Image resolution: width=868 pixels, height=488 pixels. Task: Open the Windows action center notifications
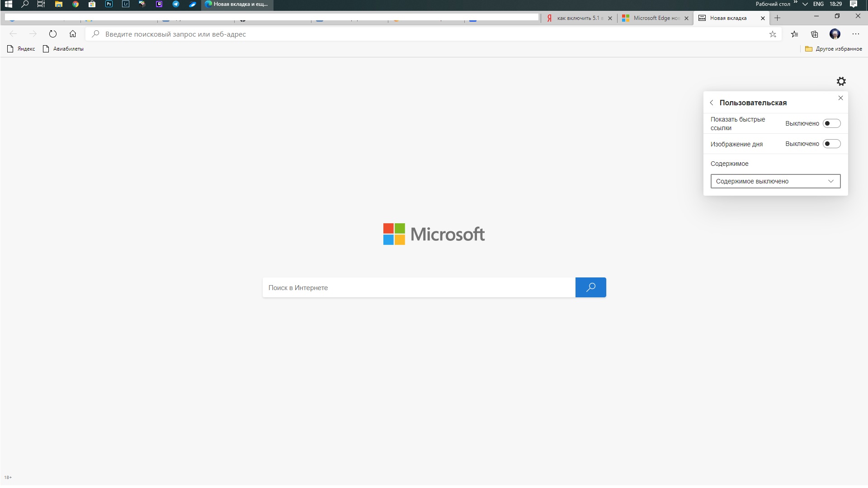[854, 4]
